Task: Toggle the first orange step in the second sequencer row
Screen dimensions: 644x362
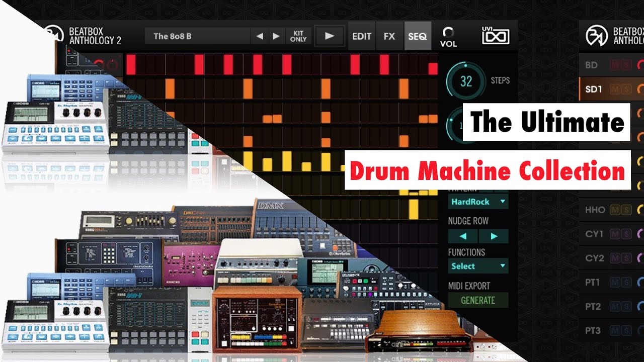Action: click(170, 88)
